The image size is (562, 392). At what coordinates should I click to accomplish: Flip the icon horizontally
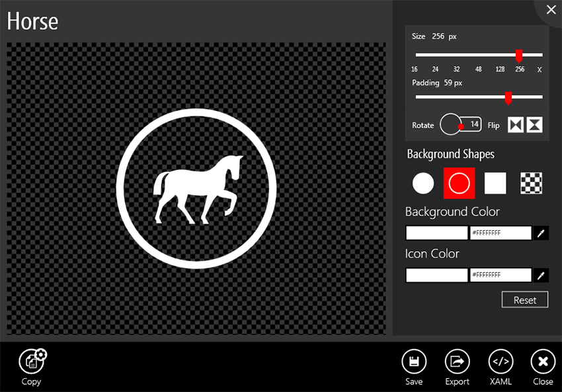(515, 125)
